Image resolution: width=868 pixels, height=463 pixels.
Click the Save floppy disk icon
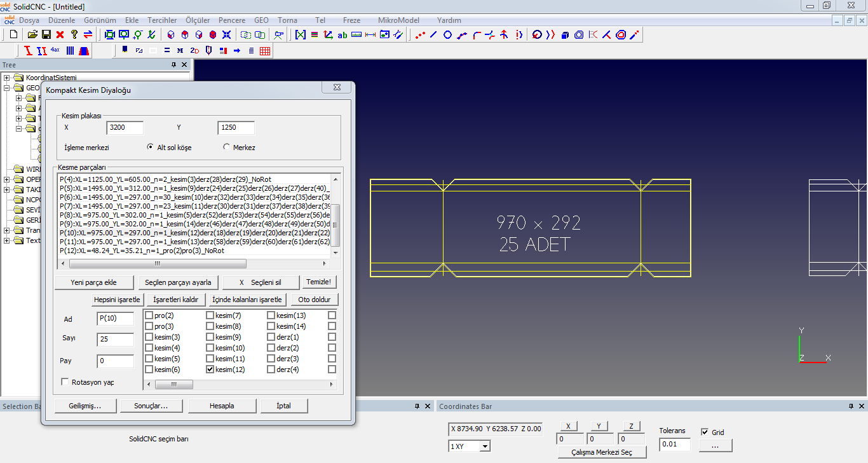pyautogui.click(x=46, y=34)
